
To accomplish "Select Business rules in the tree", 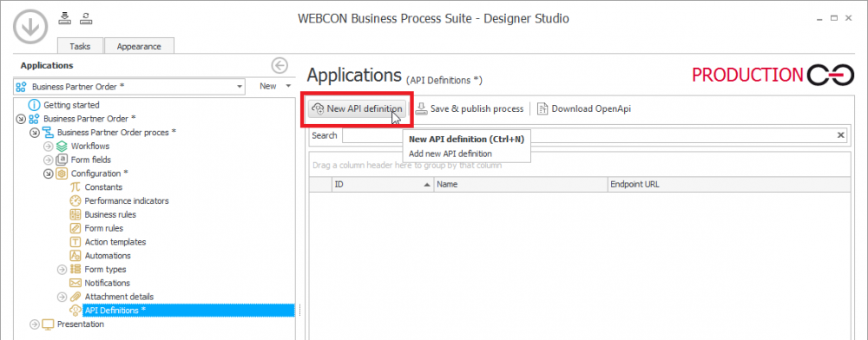I will coord(110,214).
